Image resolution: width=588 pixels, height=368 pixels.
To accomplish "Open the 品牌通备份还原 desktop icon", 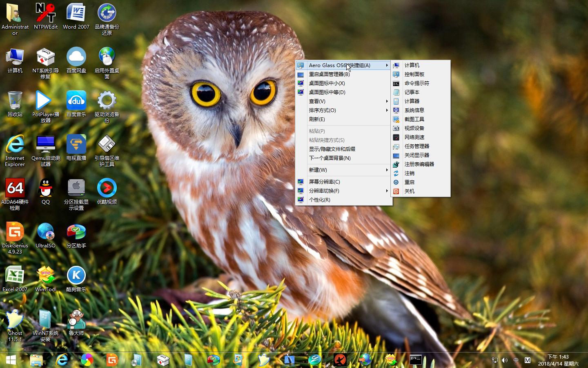I will tap(107, 19).
